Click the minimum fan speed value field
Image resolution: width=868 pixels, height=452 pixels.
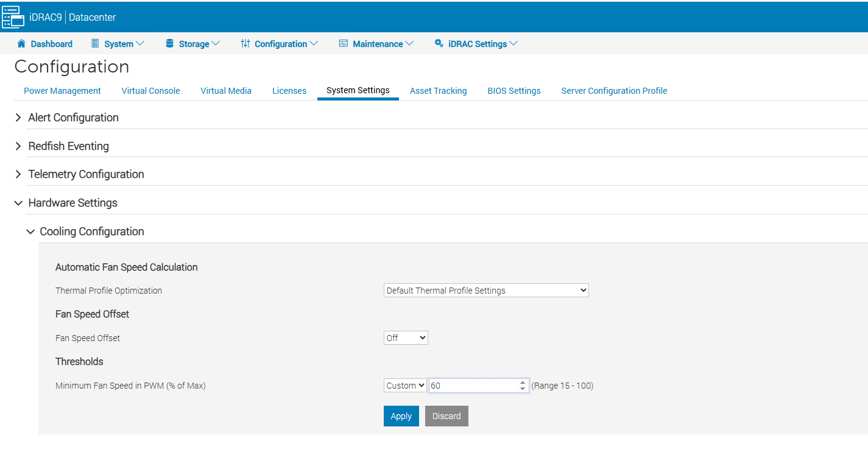pyautogui.click(x=473, y=386)
